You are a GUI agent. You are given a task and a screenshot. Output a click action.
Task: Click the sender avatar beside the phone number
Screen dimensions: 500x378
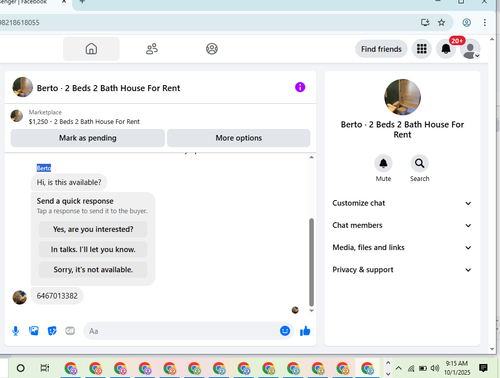[x=20, y=297]
